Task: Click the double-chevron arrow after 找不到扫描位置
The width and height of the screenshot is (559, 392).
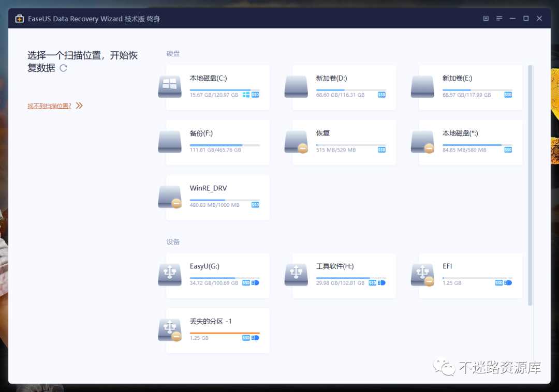Action: coord(79,105)
